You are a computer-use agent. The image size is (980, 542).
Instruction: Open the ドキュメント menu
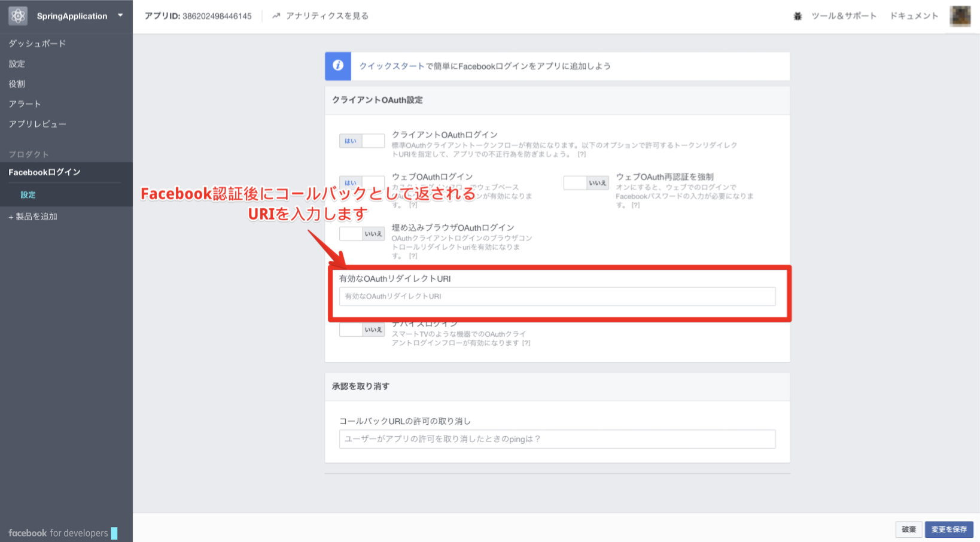(914, 16)
